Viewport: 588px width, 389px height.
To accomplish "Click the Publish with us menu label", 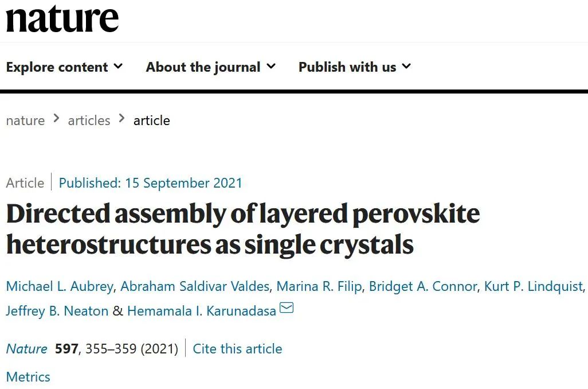I will pyautogui.click(x=347, y=67).
